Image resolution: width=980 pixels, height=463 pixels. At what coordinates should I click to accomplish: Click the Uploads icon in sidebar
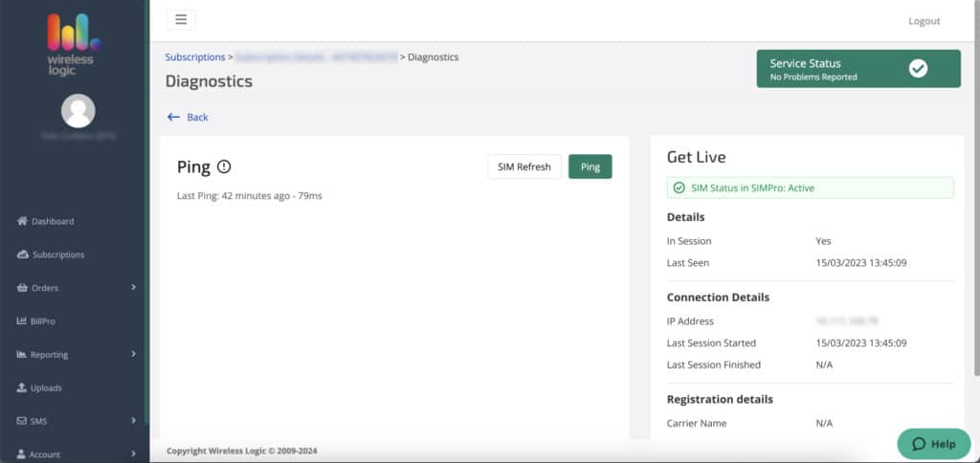(x=22, y=388)
